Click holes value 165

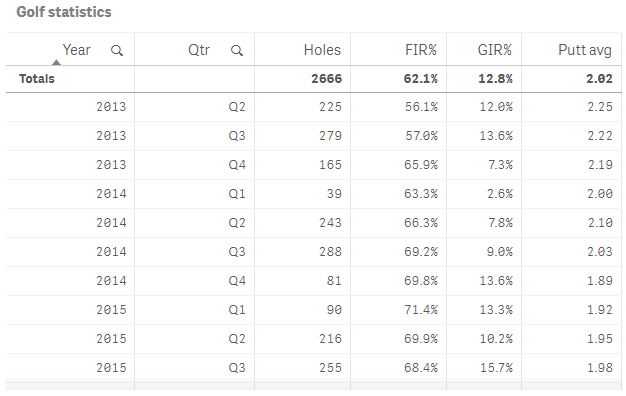pyautogui.click(x=330, y=165)
